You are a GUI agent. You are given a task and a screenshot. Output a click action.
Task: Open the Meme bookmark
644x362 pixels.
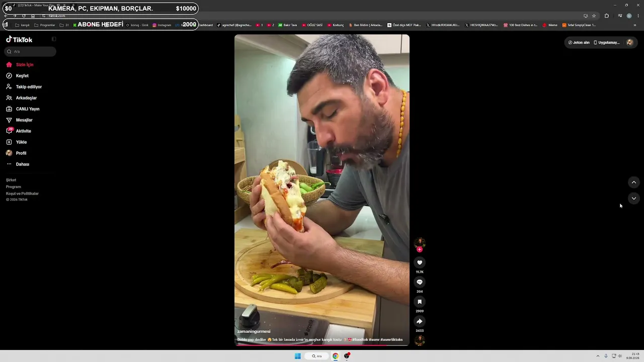[550, 25]
